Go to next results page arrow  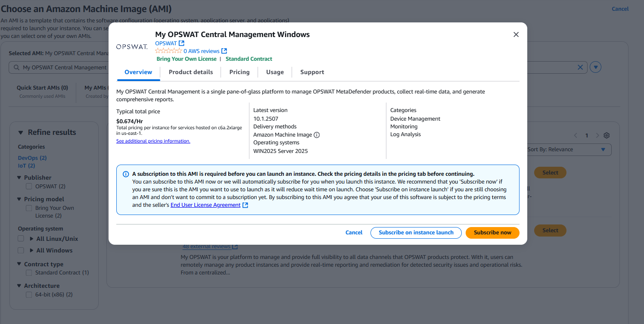[x=597, y=135]
